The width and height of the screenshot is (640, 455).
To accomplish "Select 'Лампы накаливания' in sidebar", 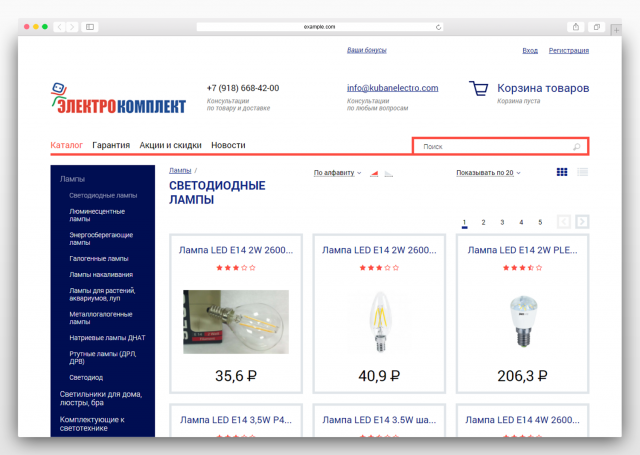I will tap(101, 275).
